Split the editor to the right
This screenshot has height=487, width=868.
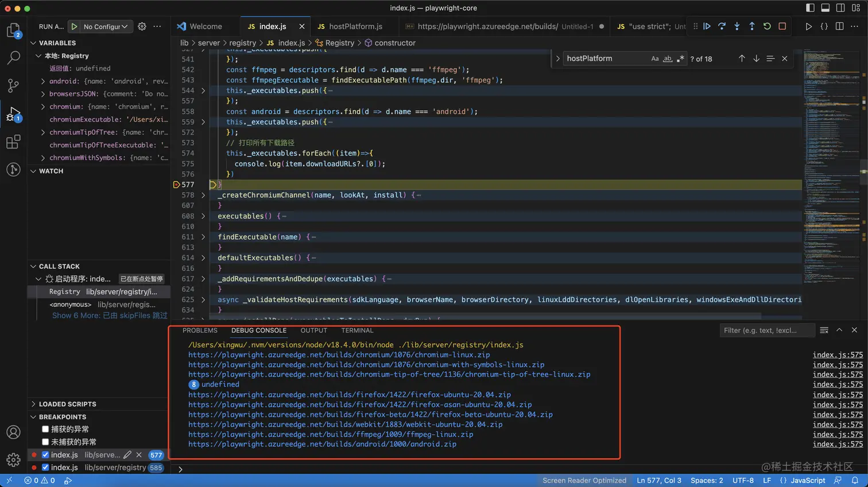coord(839,26)
